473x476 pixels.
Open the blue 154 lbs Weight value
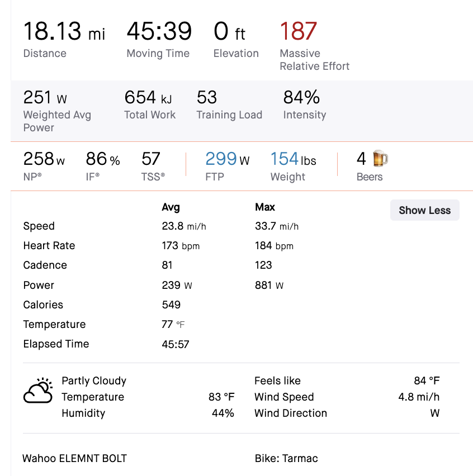[x=293, y=159]
